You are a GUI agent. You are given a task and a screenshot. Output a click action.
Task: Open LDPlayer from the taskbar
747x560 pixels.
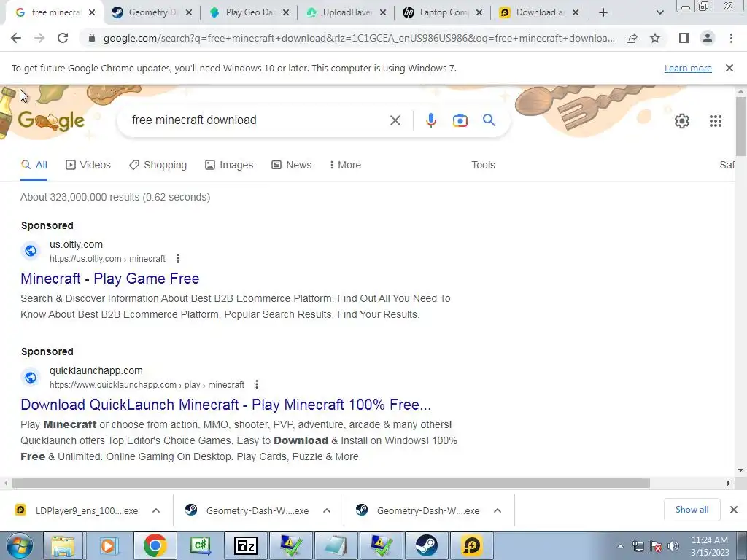pyautogui.click(x=471, y=545)
